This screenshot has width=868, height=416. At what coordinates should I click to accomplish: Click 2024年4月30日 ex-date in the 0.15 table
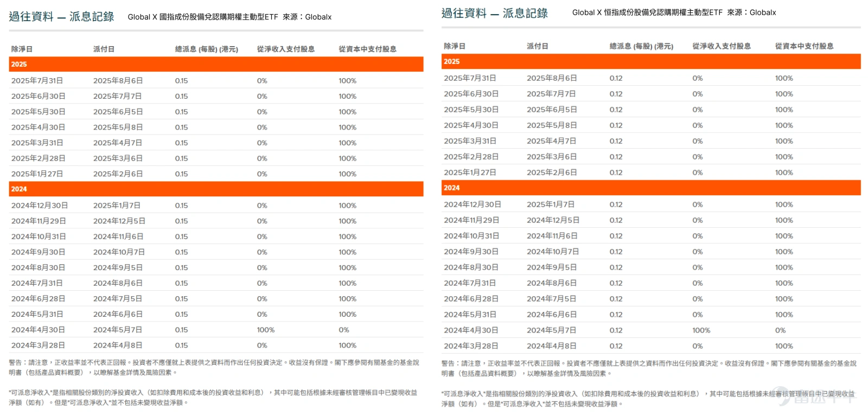[38, 330]
